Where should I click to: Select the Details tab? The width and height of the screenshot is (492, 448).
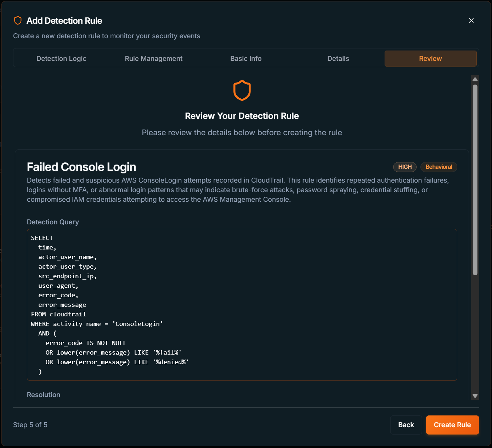click(x=338, y=58)
